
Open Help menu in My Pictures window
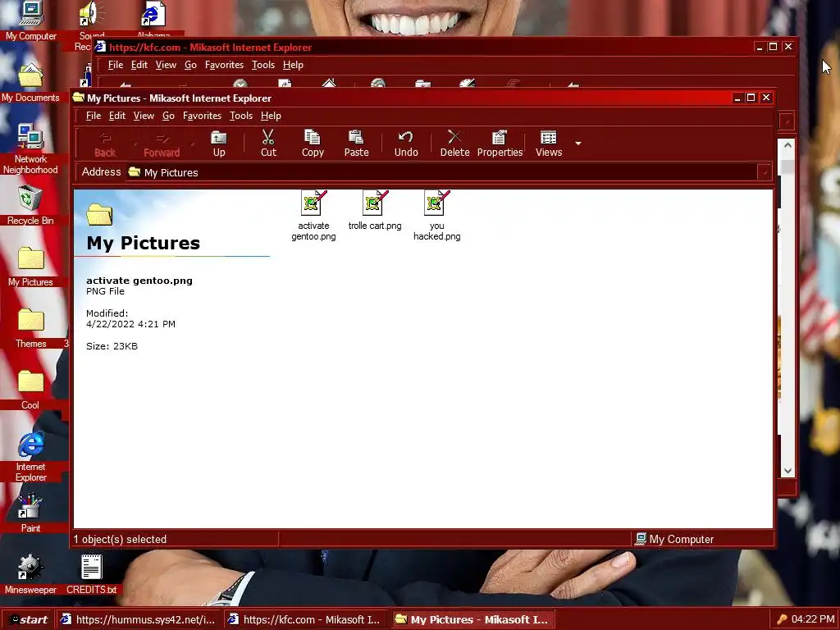pyautogui.click(x=271, y=116)
